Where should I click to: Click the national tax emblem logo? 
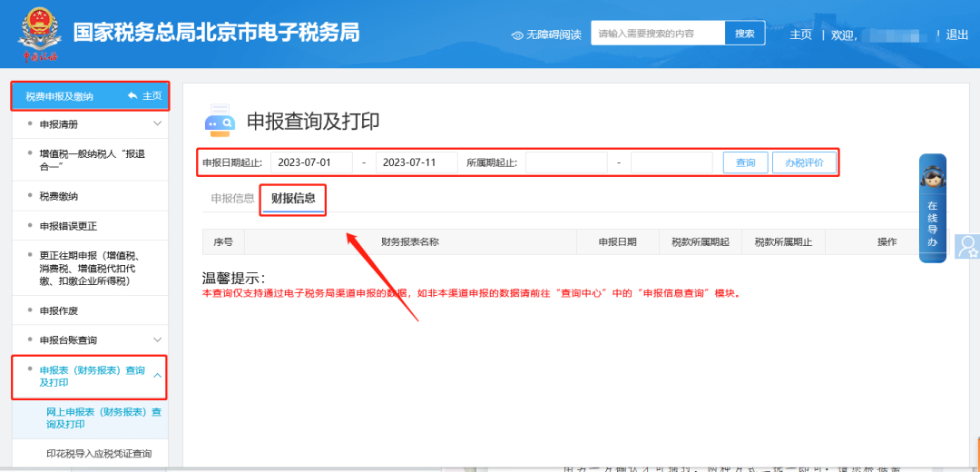[x=40, y=34]
